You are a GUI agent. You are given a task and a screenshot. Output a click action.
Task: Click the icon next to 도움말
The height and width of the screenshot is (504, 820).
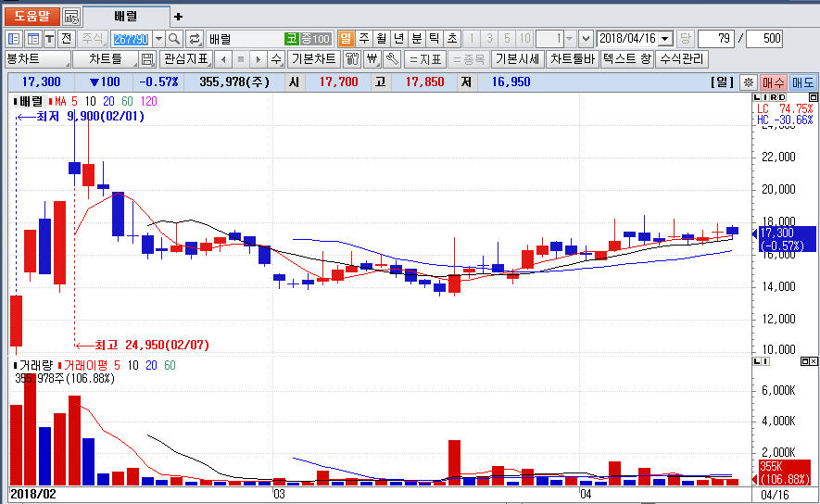click(x=71, y=17)
